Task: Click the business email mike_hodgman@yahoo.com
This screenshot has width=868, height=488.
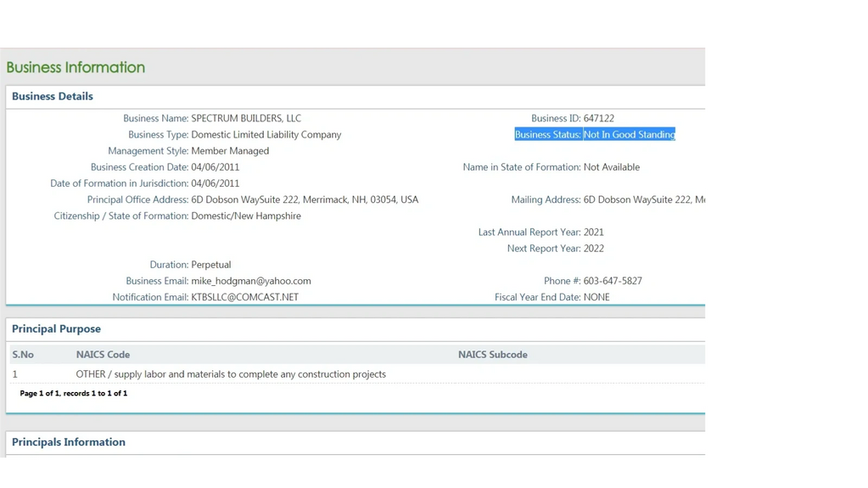Action: pos(250,281)
